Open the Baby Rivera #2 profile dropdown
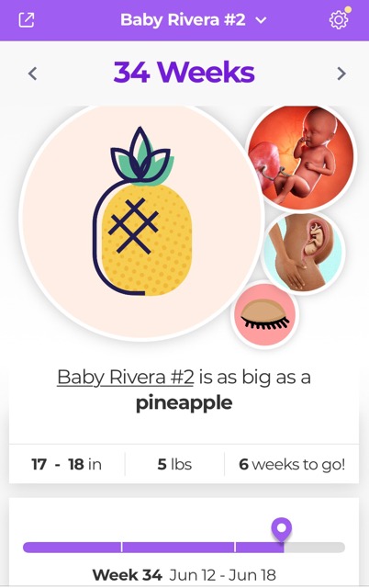369x588 pixels. tap(193, 20)
